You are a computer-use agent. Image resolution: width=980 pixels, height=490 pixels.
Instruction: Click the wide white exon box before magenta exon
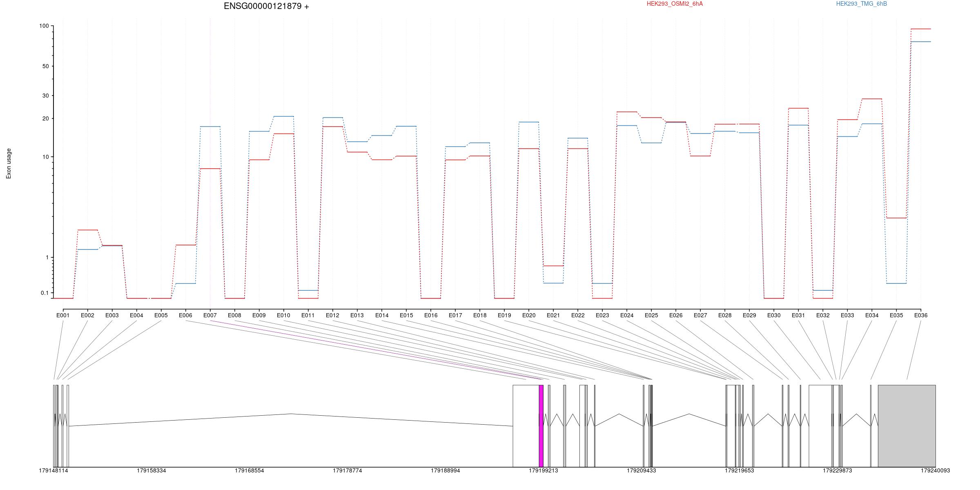526,426
